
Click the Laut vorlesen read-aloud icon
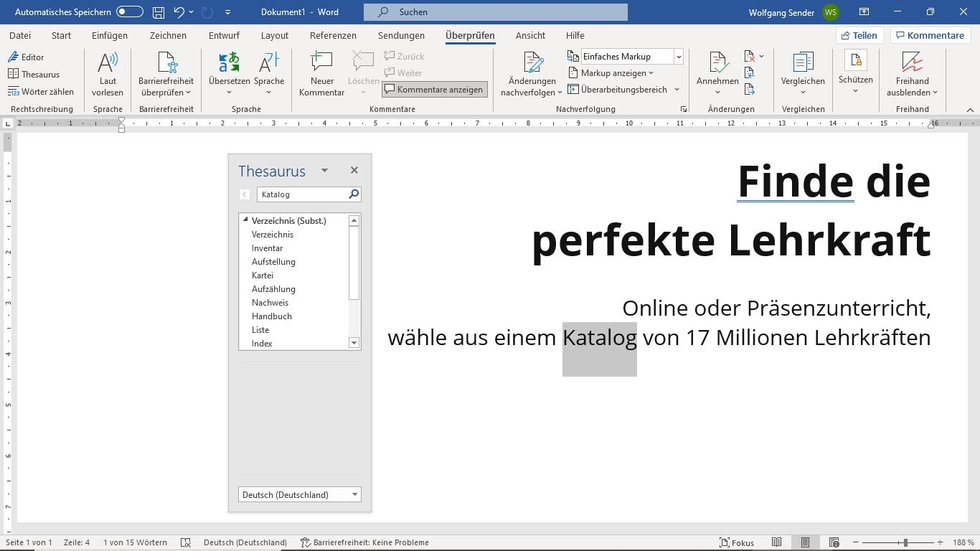point(108,65)
